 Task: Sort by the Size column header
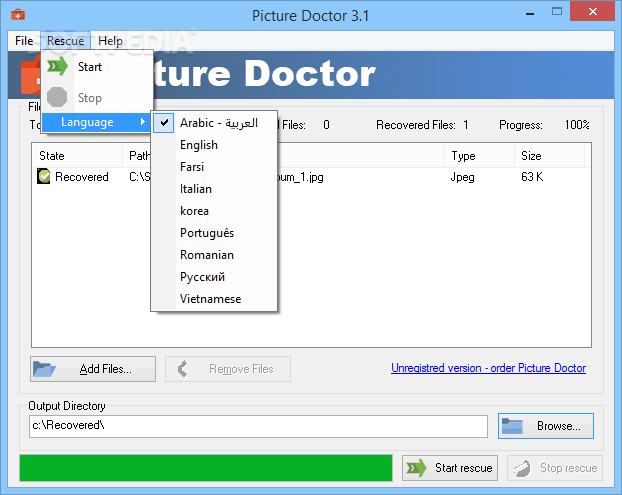[549, 156]
